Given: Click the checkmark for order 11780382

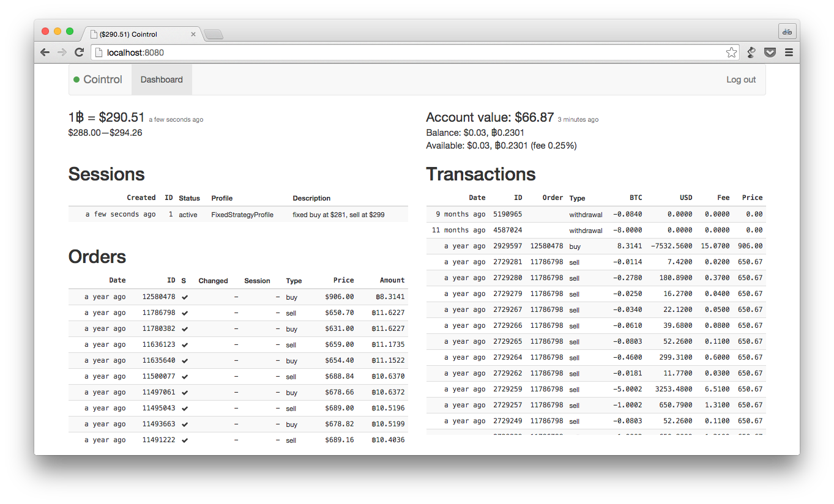Looking at the screenshot, I should 185,328.
